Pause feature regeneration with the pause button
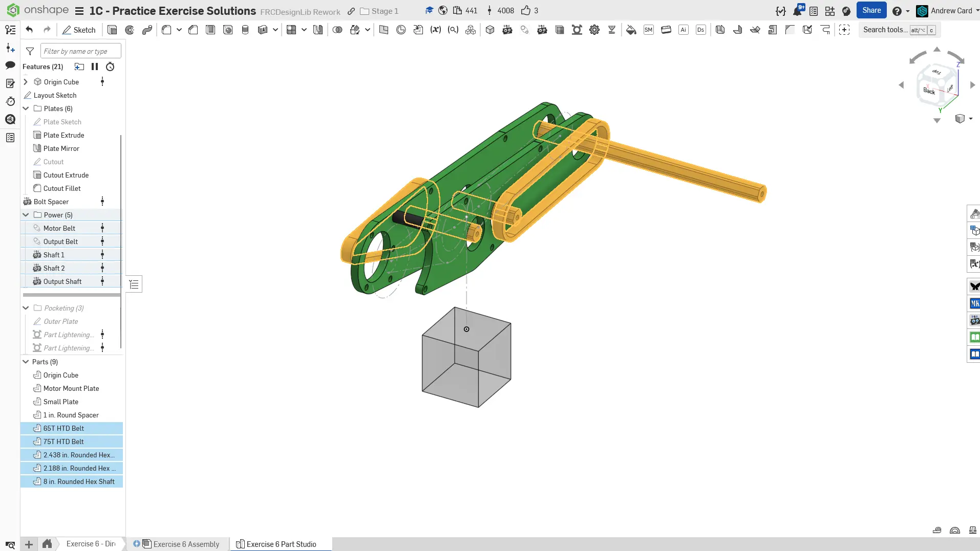 pos(95,67)
